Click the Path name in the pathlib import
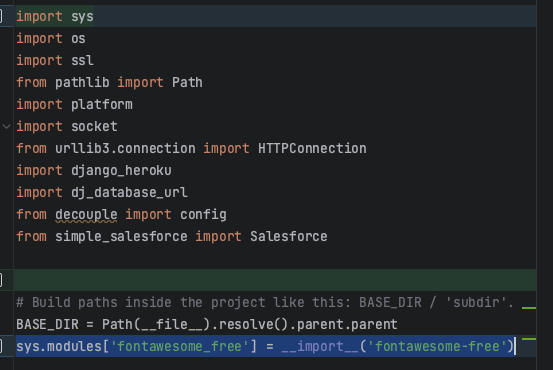The image size is (553, 370). pyautogui.click(x=187, y=83)
